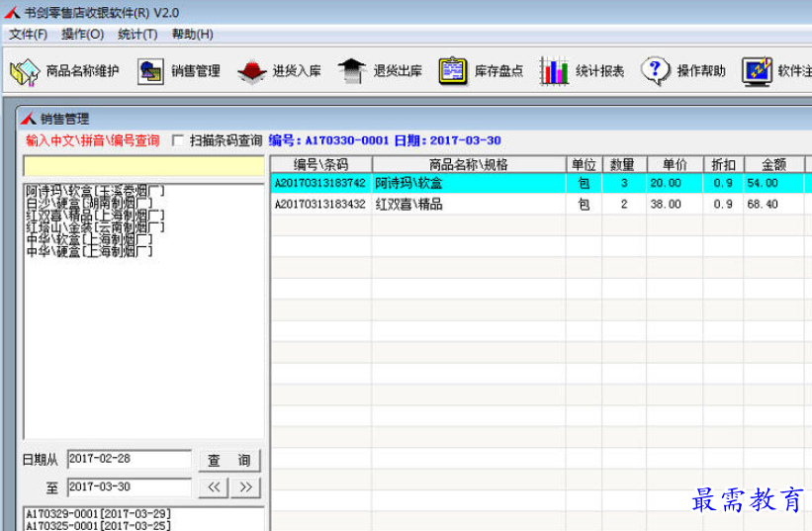This screenshot has height=531, width=812.
Task: Select 阿诗玛\软盒 in product list
Action: [x=95, y=191]
